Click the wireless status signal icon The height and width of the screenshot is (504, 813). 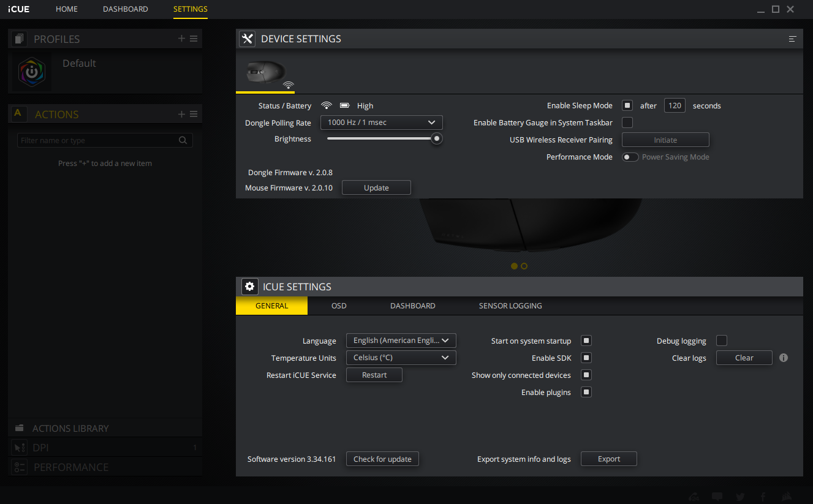tap(327, 105)
